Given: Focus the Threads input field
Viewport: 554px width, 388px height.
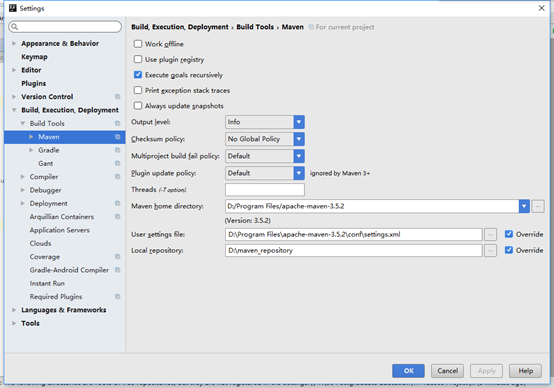Looking at the screenshot, I should [265, 190].
